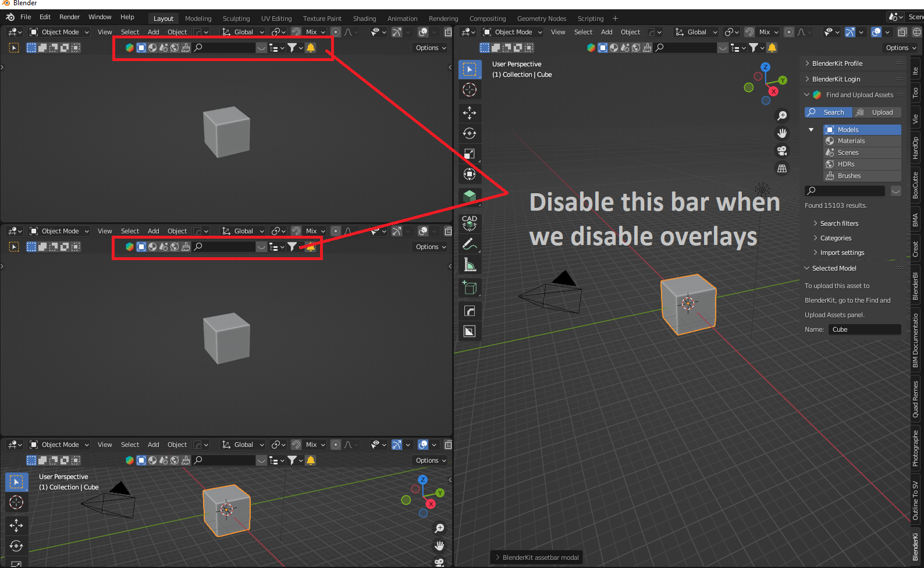Image resolution: width=924 pixels, height=568 pixels.
Task: Expand the Categories subpanel
Action: [x=836, y=238]
